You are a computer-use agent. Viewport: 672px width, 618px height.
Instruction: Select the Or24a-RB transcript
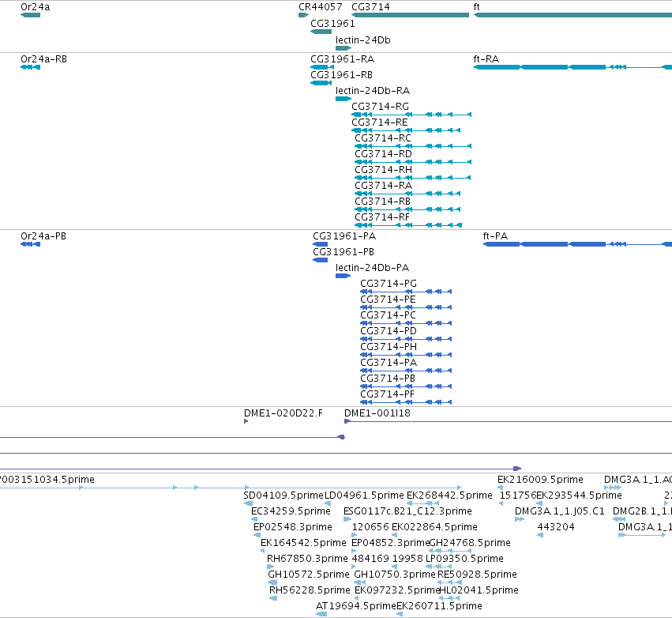pos(31,67)
